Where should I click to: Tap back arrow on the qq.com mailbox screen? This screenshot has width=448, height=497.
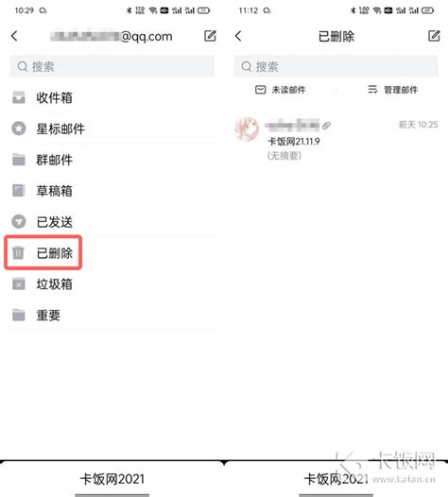(x=14, y=36)
